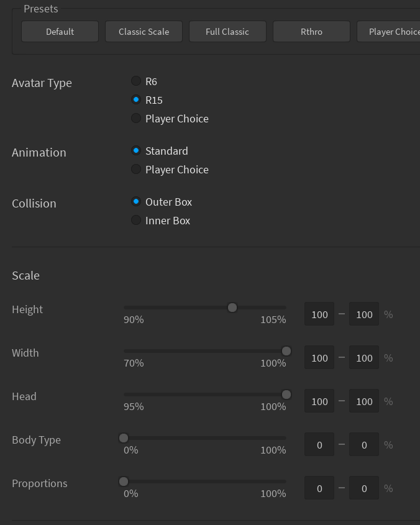Select Standard animation
This screenshot has width=420, height=525.
(x=135, y=150)
